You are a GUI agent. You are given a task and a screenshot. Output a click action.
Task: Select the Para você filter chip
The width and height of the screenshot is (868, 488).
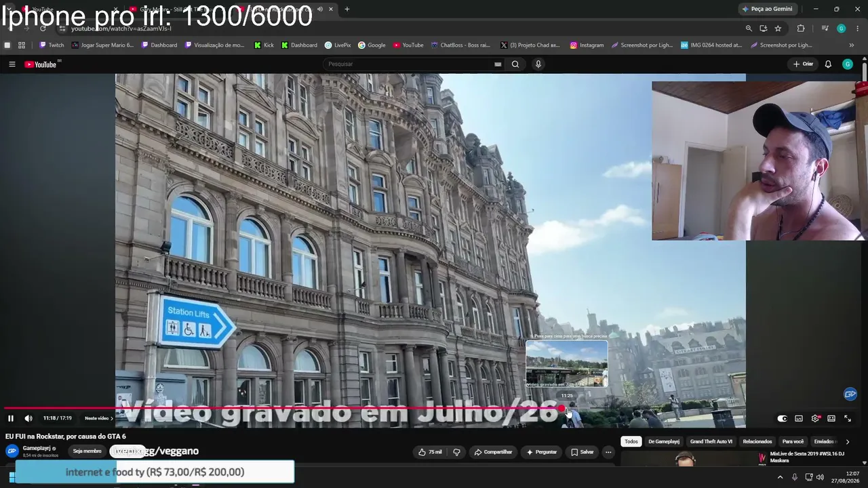click(x=793, y=442)
